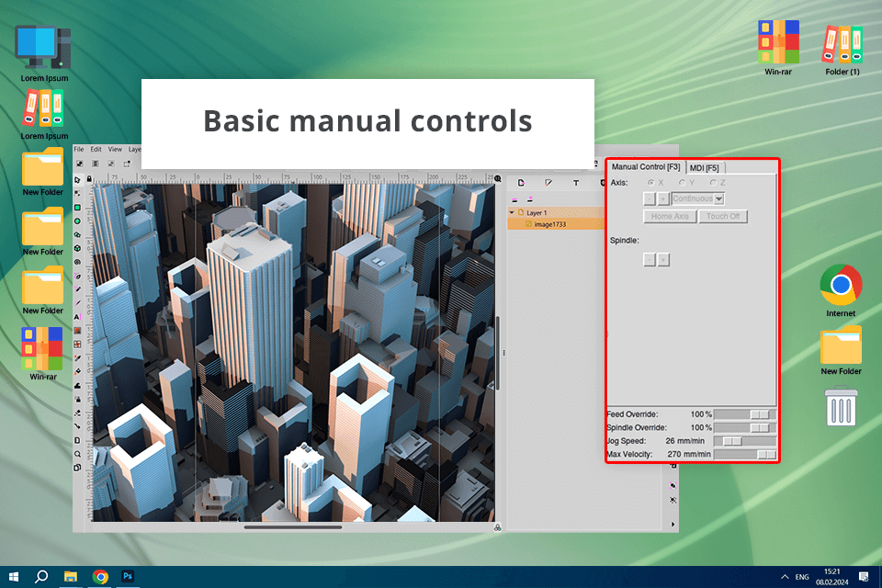
Task: Click the Home Axis button
Action: [670, 217]
